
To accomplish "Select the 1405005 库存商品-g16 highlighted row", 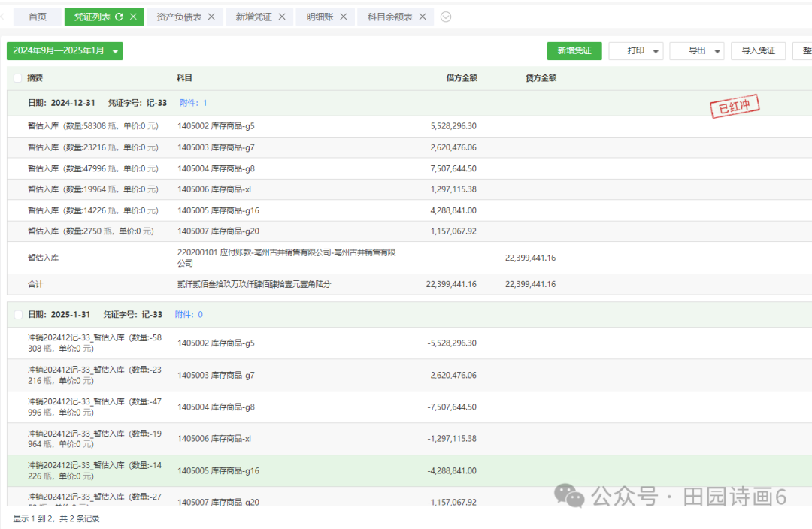I will tap(218, 471).
